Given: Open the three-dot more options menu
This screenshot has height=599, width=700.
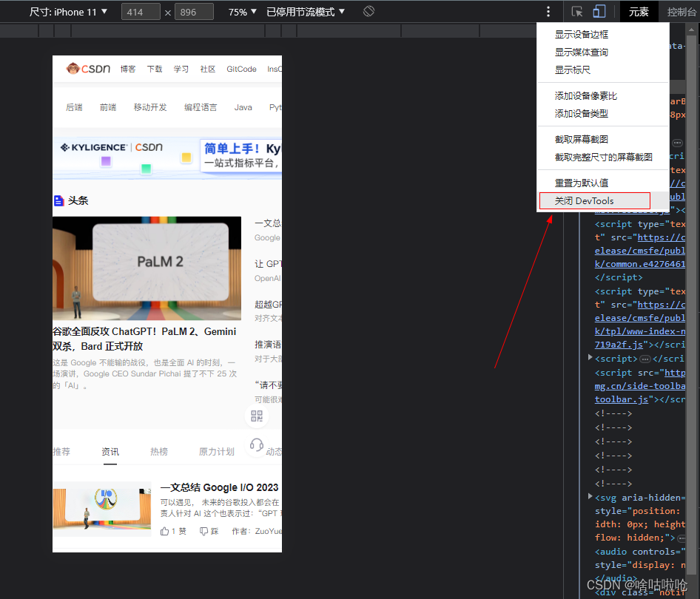Looking at the screenshot, I should pyautogui.click(x=548, y=12).
